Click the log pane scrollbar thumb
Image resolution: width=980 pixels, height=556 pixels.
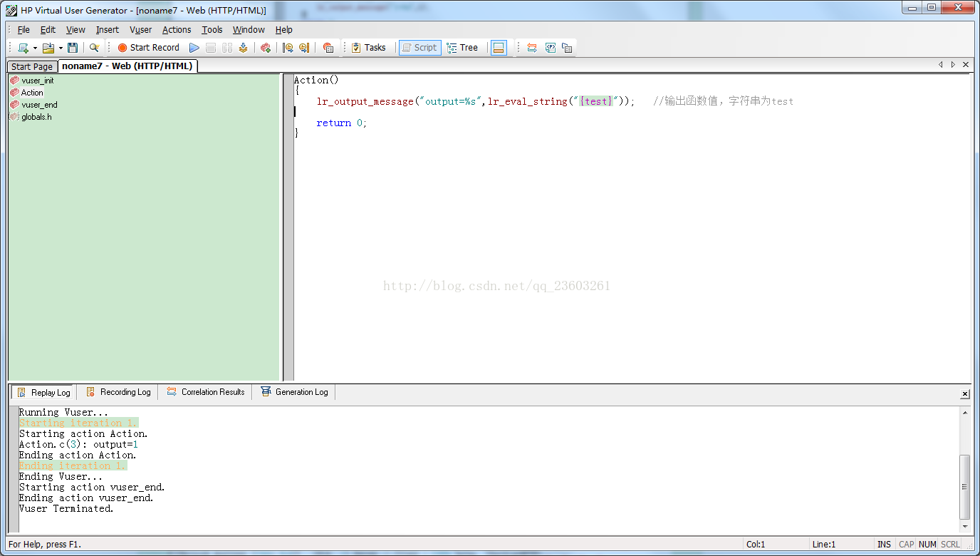(x=965, y=487)
